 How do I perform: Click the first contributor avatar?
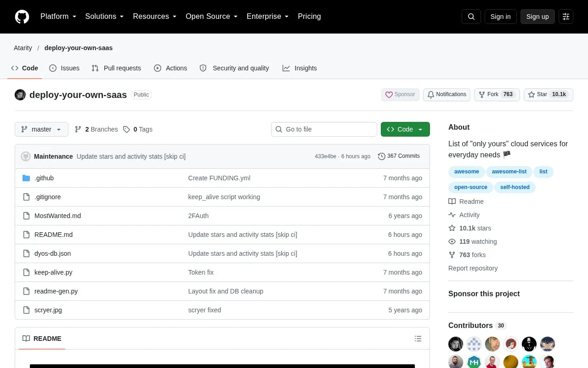click(x=456, y=344)
